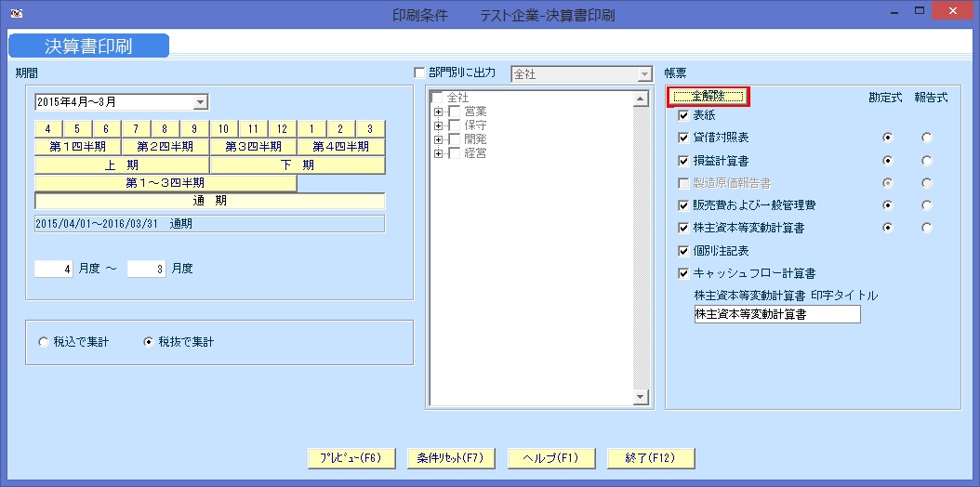Choose the 第4四半期 period button
Viewport: 980px width, 487px height.
341,147
